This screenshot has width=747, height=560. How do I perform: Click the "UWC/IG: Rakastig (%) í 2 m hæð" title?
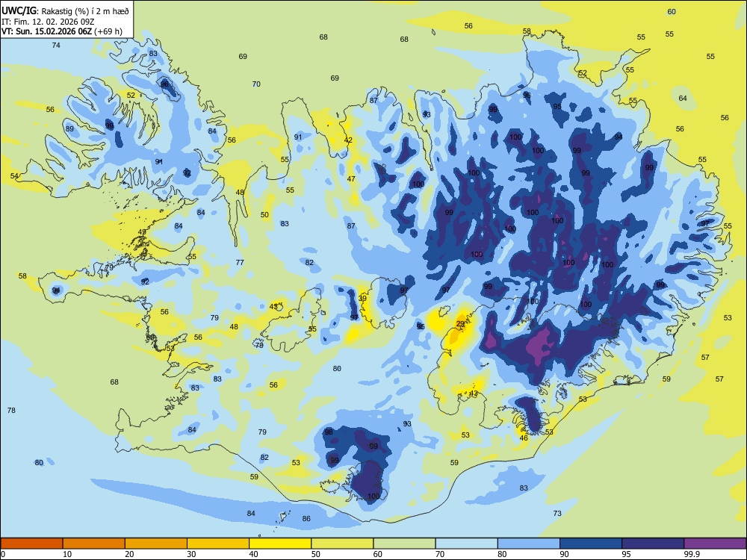(x=65, y=11)
